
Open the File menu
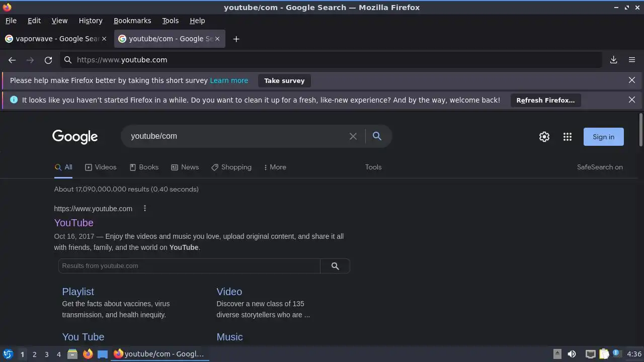[x=11, y=21]
